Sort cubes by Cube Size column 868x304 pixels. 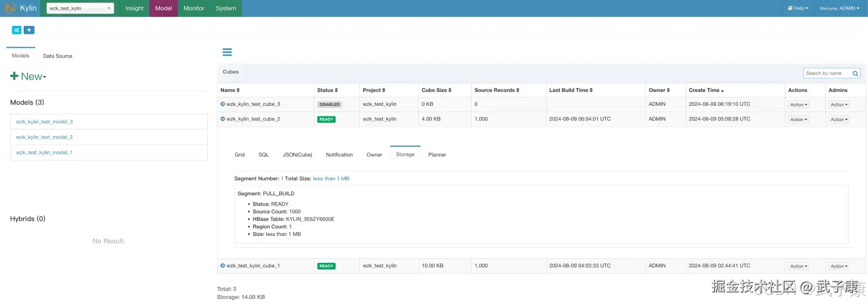tap(437, 90)
